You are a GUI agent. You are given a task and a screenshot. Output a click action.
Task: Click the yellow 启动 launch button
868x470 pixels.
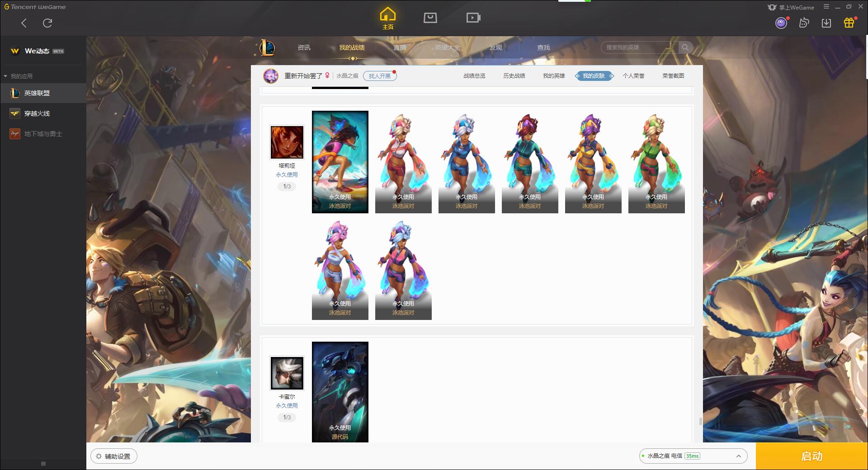tap(812, 456)
